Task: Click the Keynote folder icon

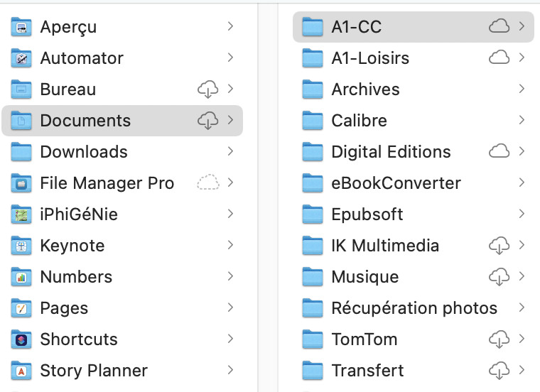Action: click(22, 246)
